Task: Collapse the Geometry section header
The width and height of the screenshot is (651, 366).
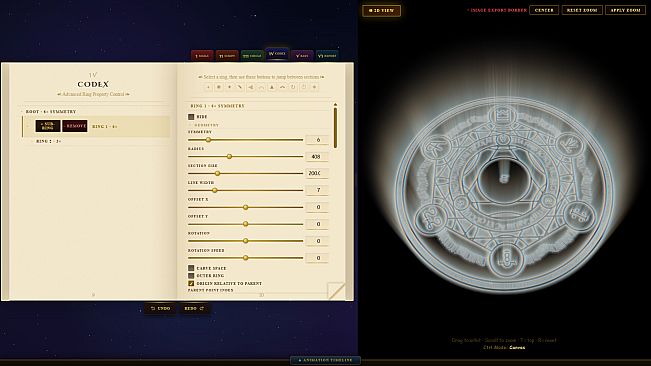Action: point(206,125)
